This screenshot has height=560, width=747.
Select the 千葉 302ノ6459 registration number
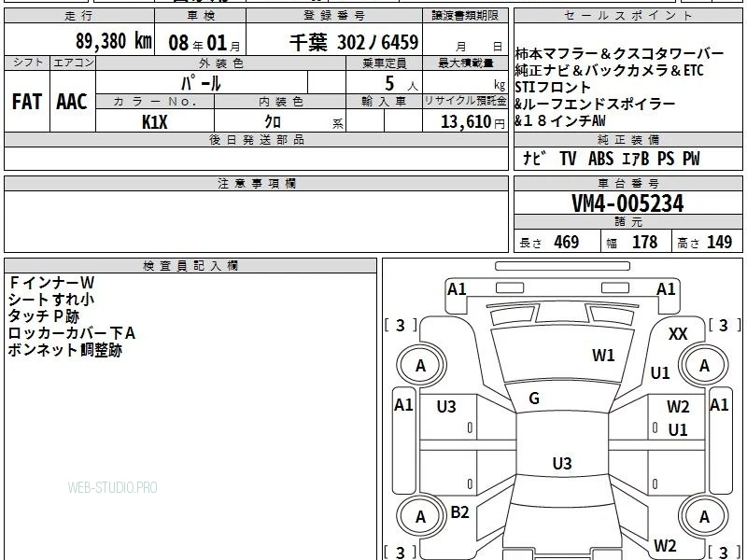pyautogui.click(x=354, y=42)
